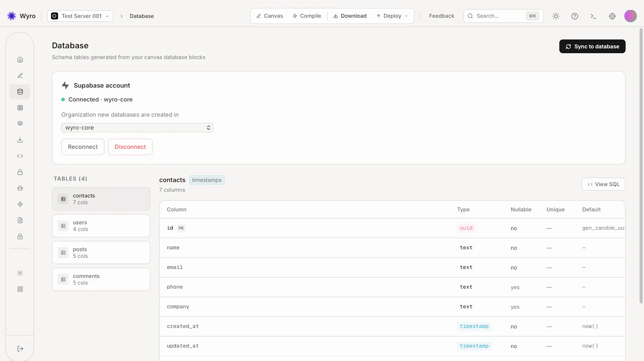Switch to Canvas view
This screenshot has width=644, height=361.
270,16
